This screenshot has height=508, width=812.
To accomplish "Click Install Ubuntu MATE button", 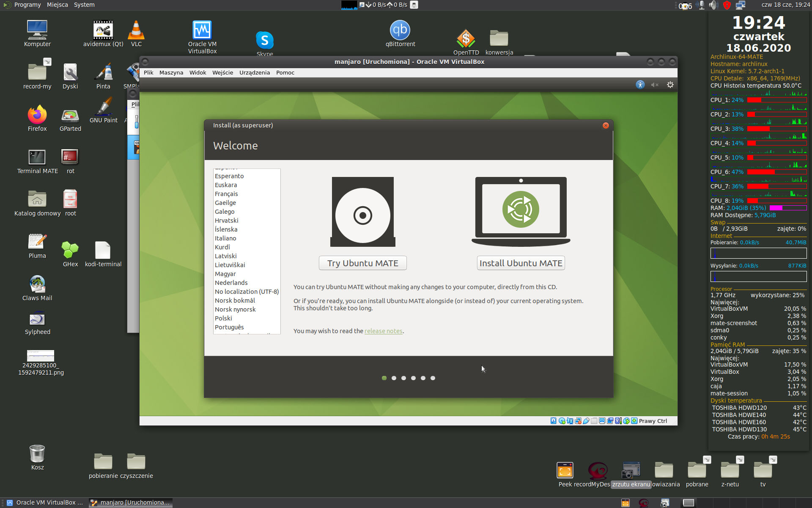I will click(521, 262).
